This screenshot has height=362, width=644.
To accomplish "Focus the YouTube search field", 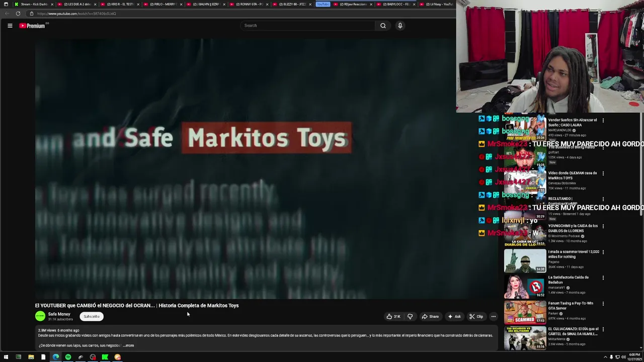I will pos(308,26).
